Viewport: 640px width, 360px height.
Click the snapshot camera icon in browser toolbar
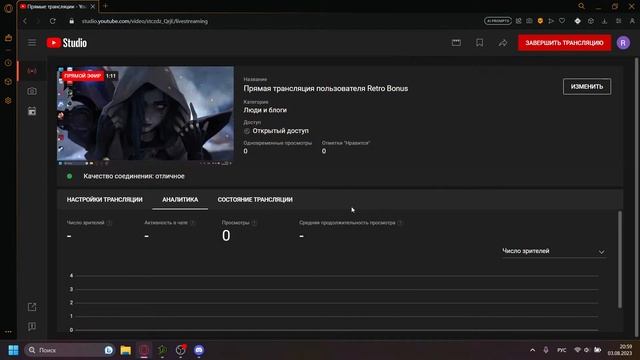(x=529, y=21)
